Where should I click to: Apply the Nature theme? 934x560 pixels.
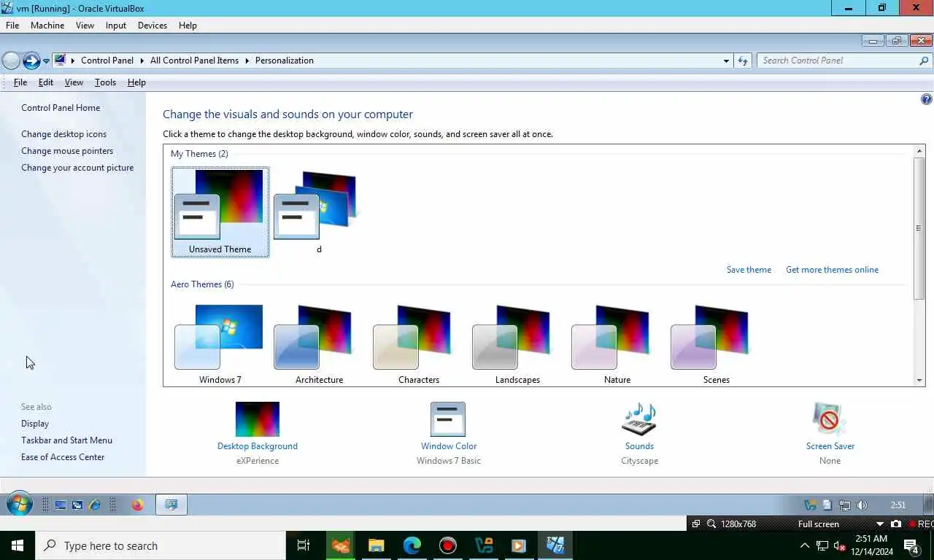(x=617, y=344)
